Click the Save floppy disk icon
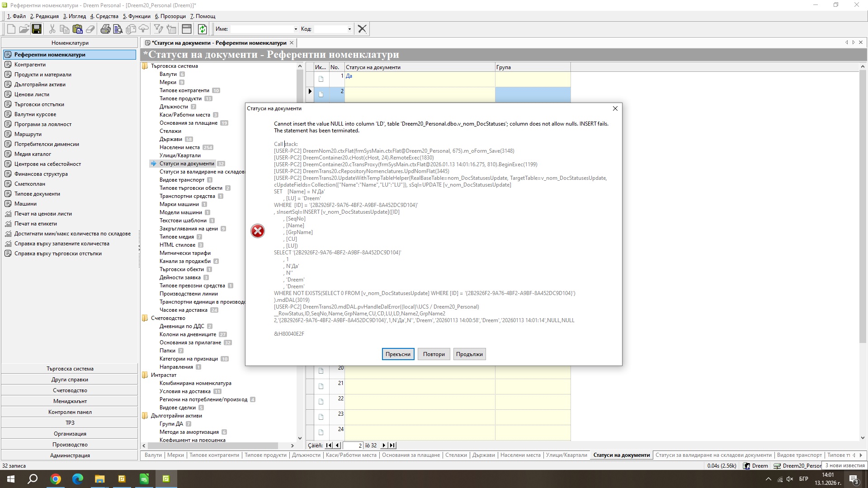 pyautogui.click(x=37, y=29)
